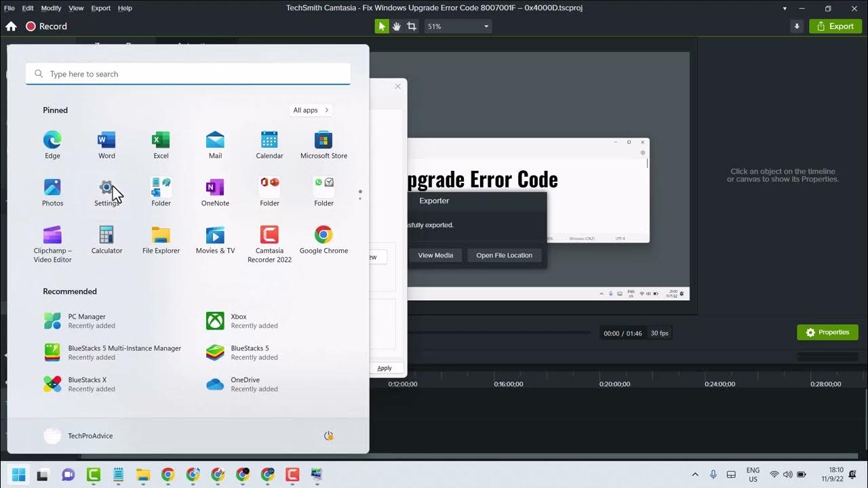Open Microsoft Store pinned app
The height and width of the screenshot is (488, 868).
click(x=323, y=145)
